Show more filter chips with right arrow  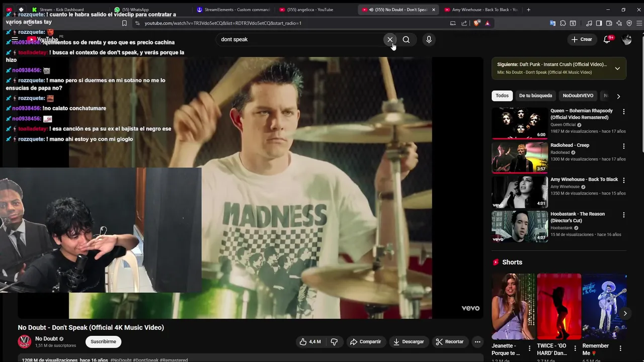[618, 96]
